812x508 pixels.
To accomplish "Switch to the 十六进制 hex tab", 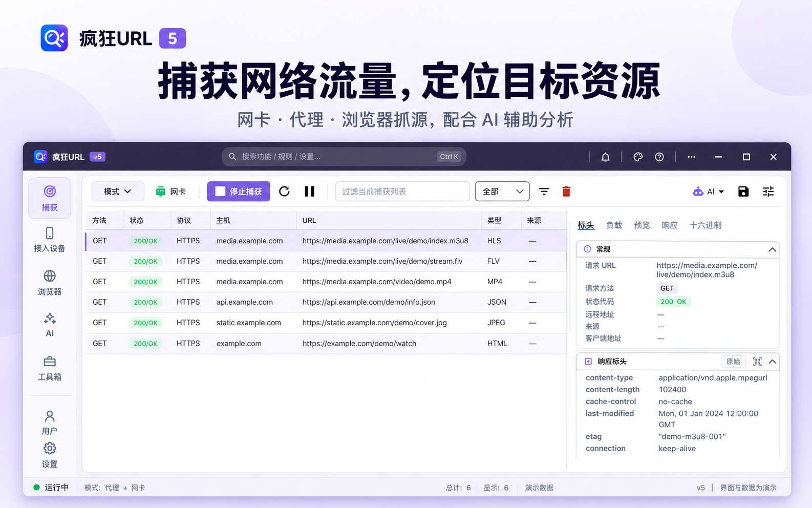I will click(x=706, y=225).
